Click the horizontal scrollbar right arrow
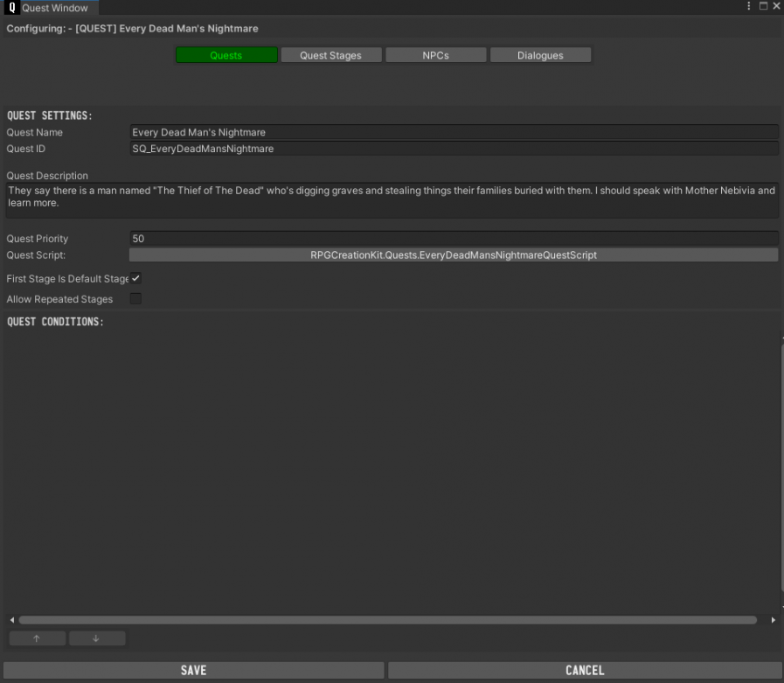The width and height of the screenshot is (784, 683). point(773,620)
